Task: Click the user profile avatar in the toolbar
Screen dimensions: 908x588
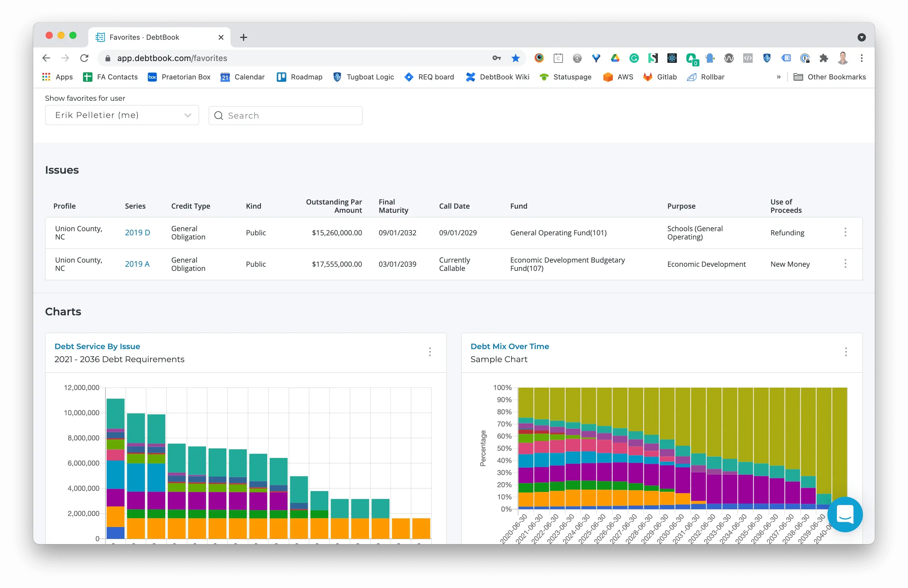Action: point(843,58)
